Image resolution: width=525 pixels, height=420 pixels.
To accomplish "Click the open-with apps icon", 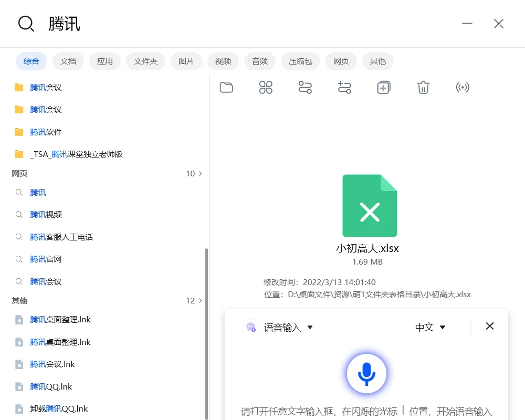I will coord(266,87).
